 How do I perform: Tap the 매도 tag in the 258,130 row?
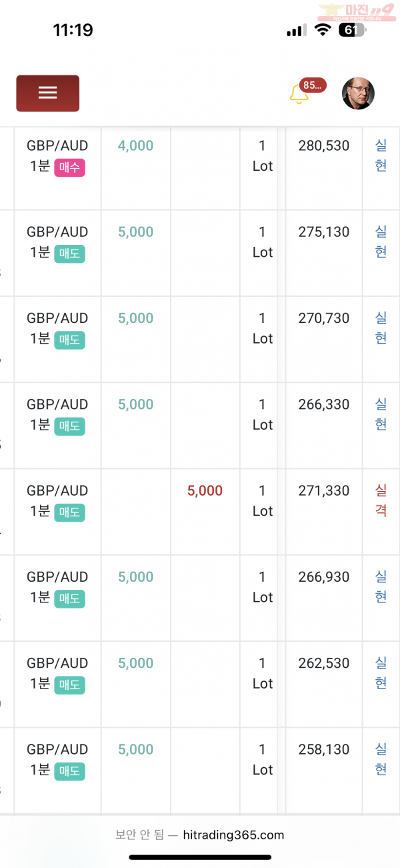(x=70, y=771)
